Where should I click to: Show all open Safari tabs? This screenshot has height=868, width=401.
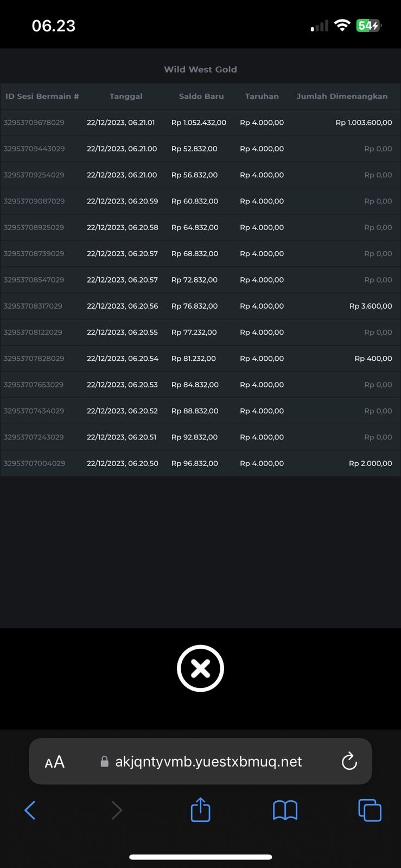(370, 810)
